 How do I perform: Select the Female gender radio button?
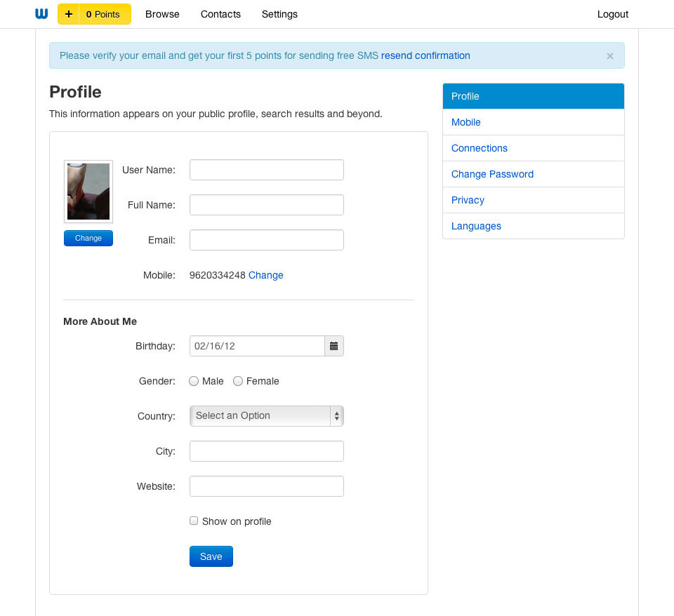(x=238, y=381)
